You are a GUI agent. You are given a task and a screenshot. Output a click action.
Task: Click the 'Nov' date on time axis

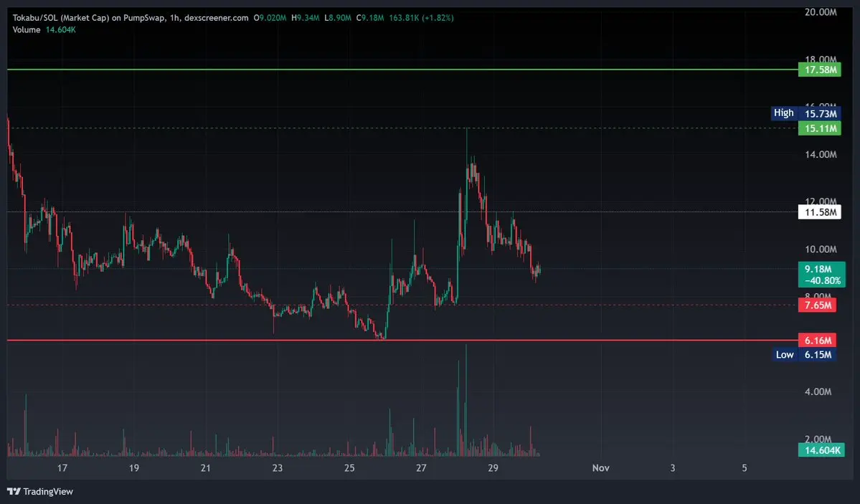pos(600,468)
